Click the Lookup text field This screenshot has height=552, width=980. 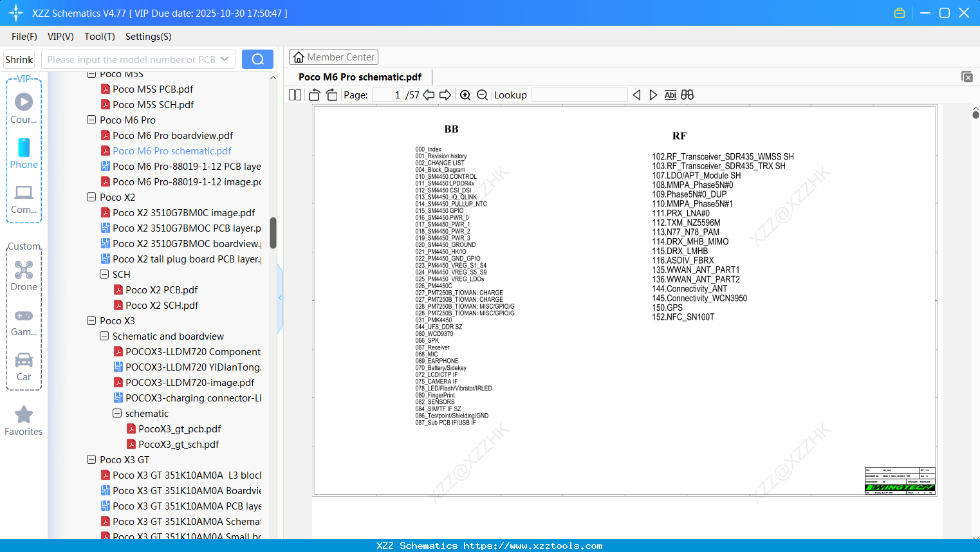[580, 95]
